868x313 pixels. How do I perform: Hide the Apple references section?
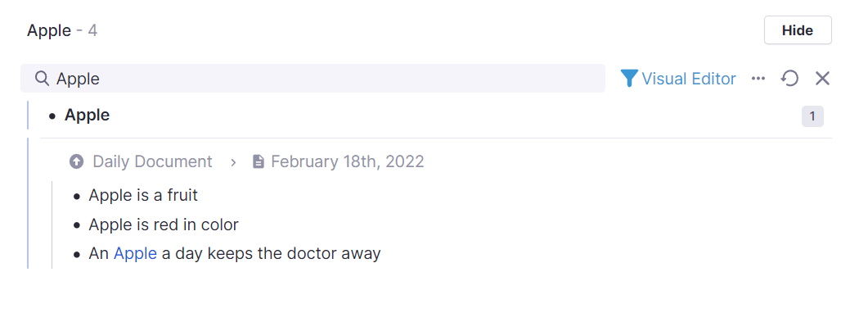pos(798,30)
